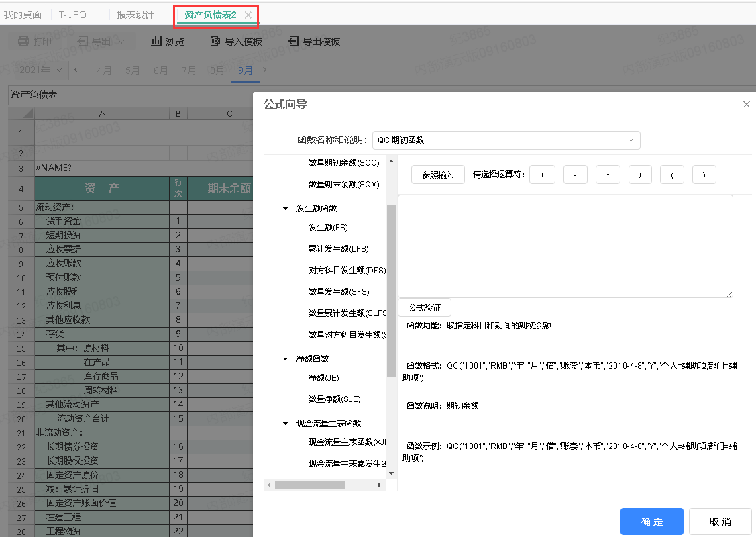Click the 取消 cancel button
756x537 pixels.
pyautogui.click(x=720, y=522)
